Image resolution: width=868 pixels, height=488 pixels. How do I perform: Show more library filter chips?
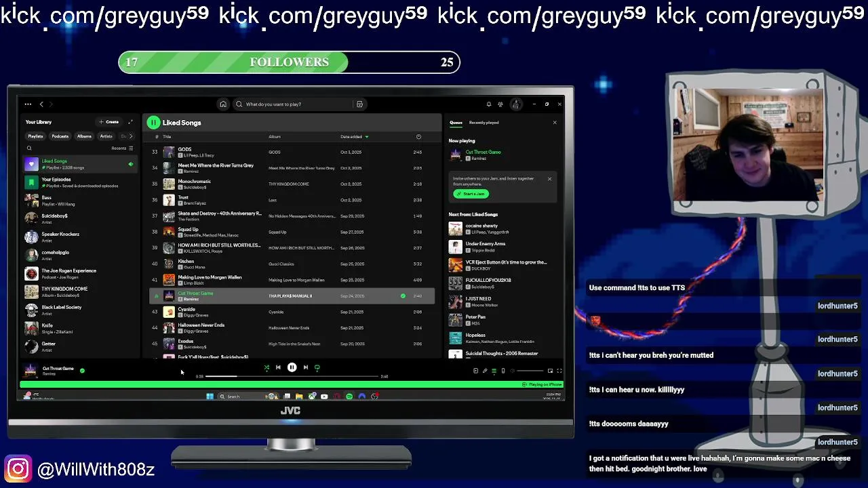tap(131, 136)
